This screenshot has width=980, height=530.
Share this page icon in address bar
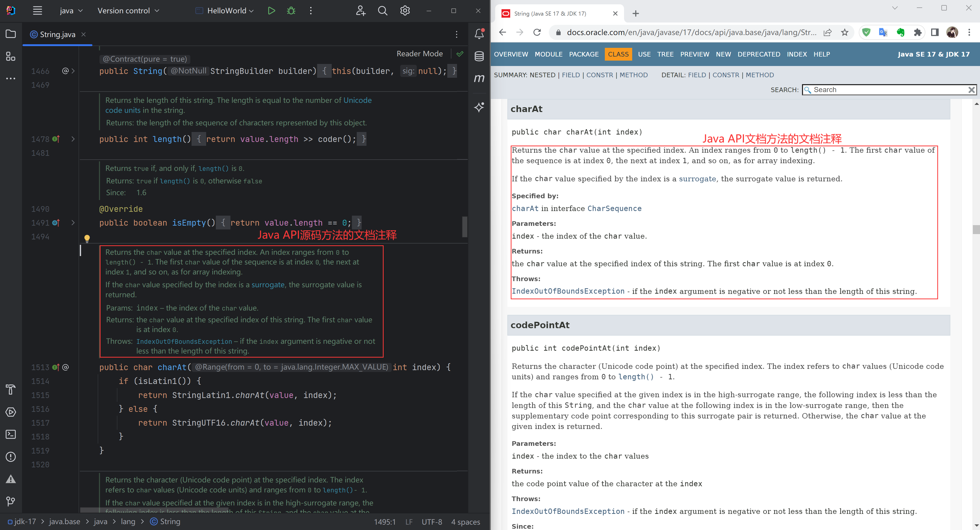tap(827, 32)
